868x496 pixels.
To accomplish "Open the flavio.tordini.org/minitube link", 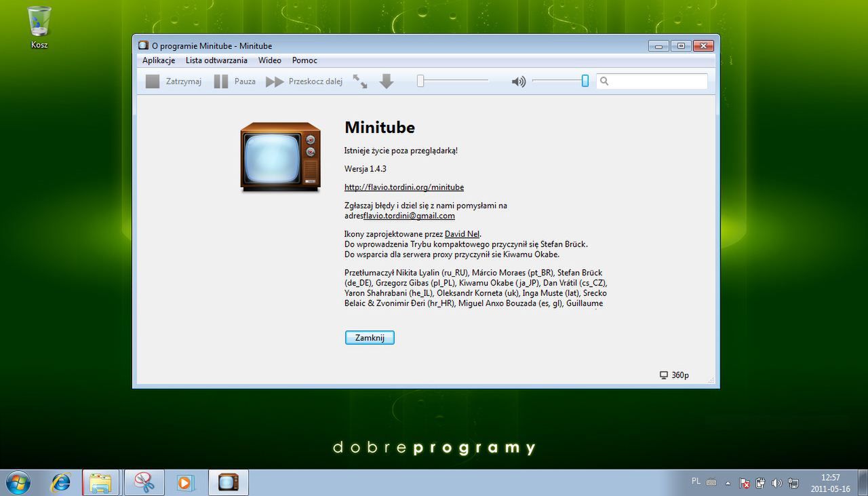I will 404,187.
